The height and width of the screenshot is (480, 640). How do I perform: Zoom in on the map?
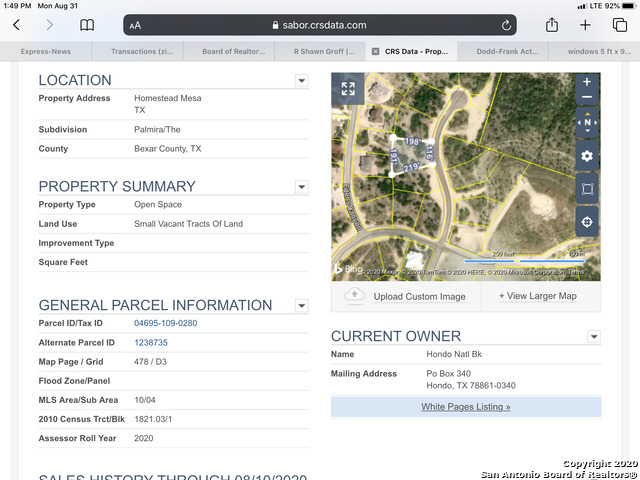tap(587, 82)
